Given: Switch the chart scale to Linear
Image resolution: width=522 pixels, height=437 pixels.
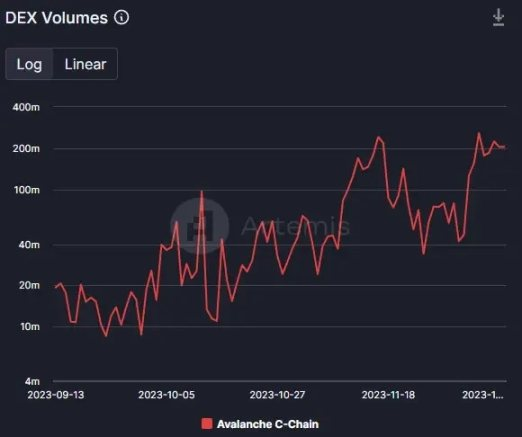Looking at the screenshot, I should [x=85, y=64].
